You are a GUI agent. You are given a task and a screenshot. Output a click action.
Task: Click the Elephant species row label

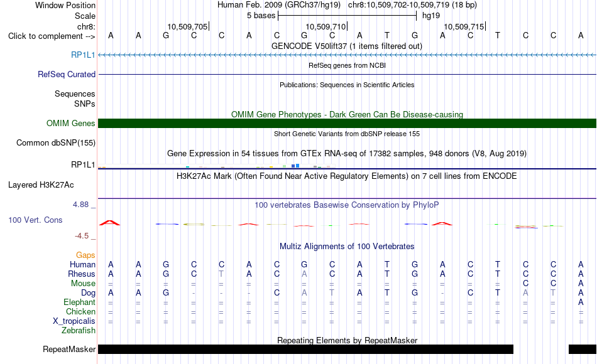click(x=80, y=302)
